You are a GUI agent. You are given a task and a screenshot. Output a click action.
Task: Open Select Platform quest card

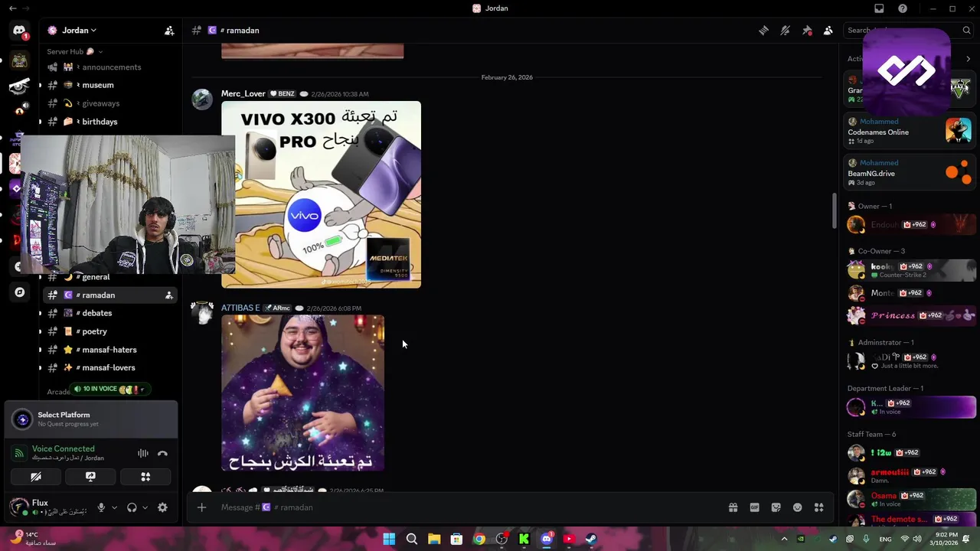point(91,419)
